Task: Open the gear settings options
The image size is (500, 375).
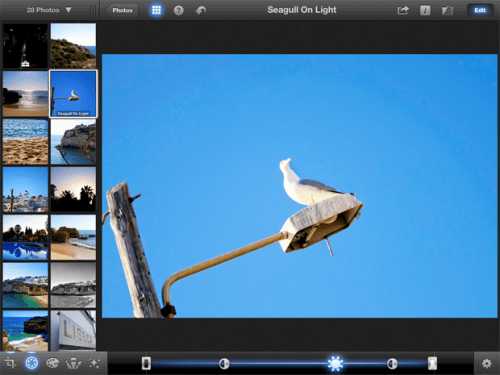Action: click(x=486, y=363)
